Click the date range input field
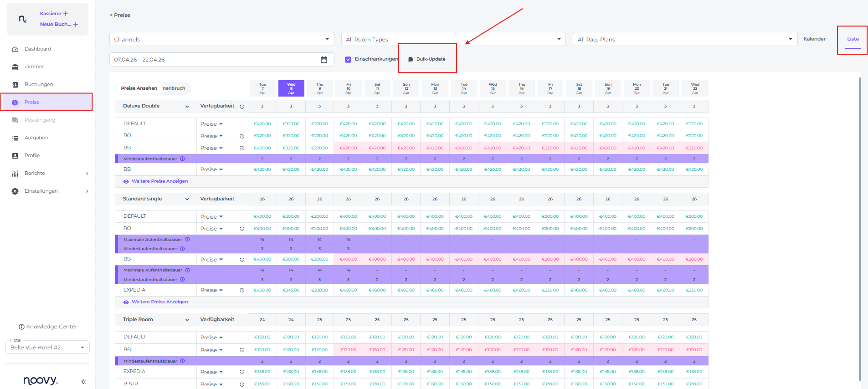 (x=214, y=60)
